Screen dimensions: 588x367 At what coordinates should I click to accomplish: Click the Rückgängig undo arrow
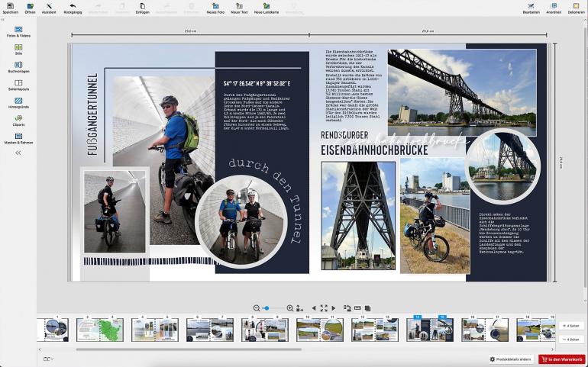[x=73, y=7]
